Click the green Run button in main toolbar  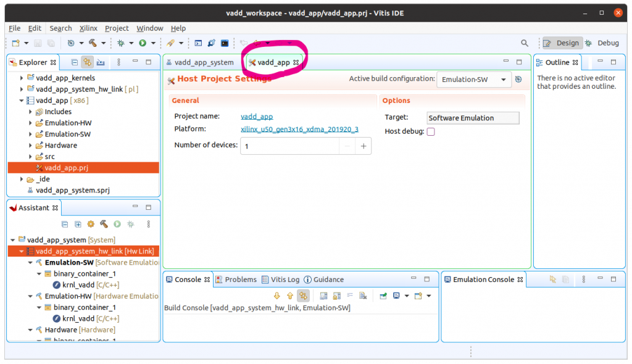tap(143, 43)
